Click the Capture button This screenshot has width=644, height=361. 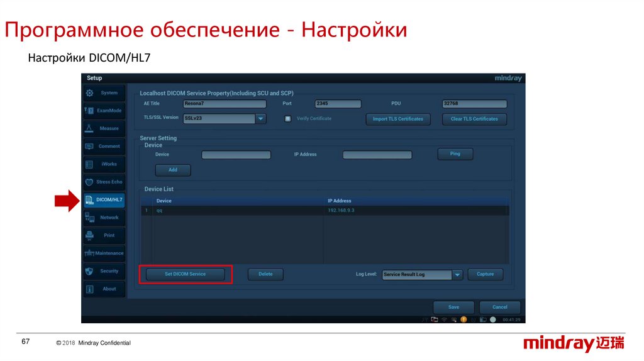(485, 274)
